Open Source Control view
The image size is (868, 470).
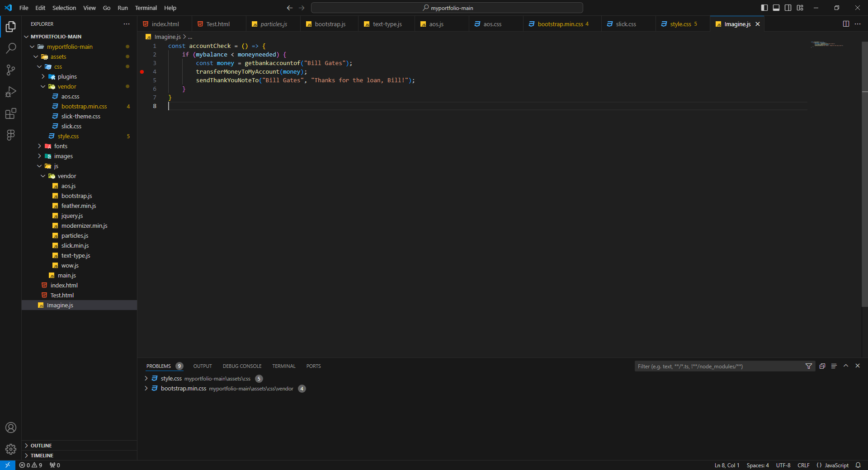click(11, 70)
